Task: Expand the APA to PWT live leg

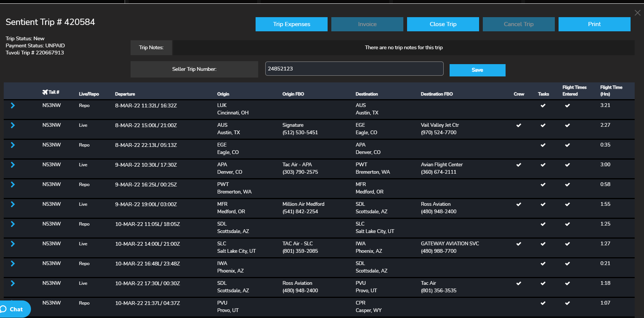Action: click(x=13, y=165)
